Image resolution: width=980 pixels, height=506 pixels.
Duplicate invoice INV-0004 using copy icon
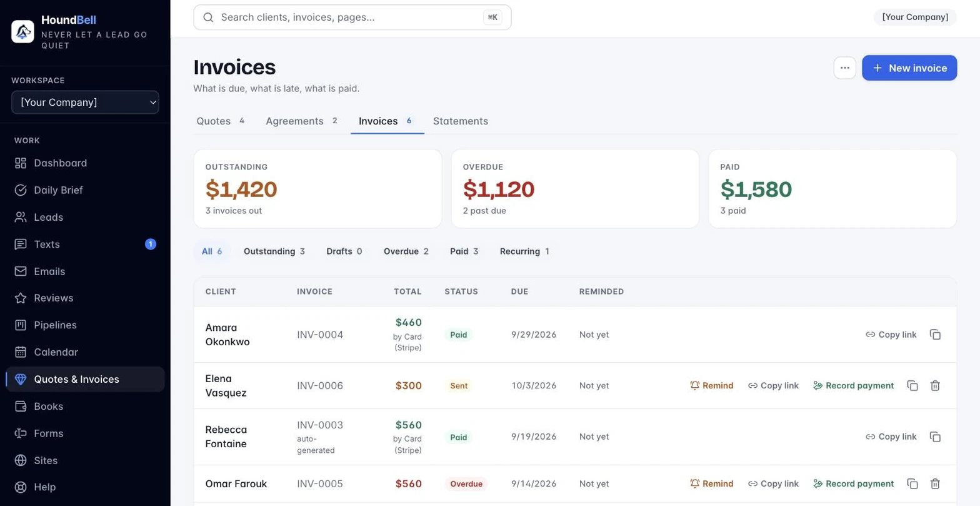[935, 335]
